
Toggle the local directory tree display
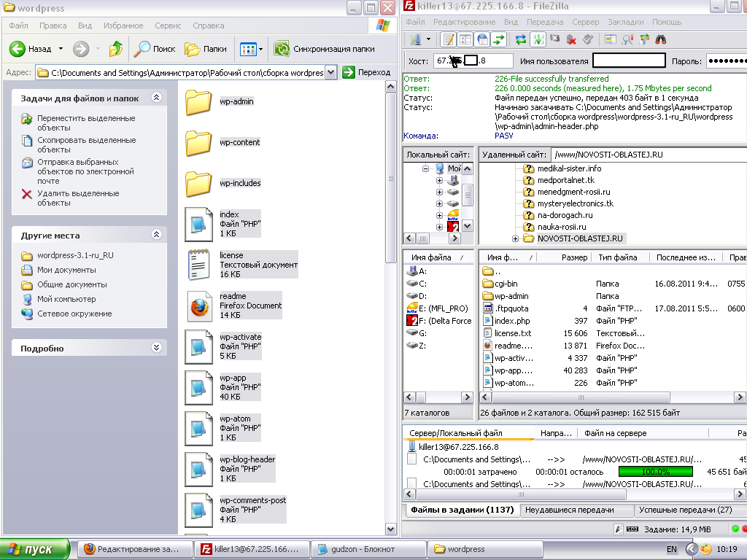(465, 39)
